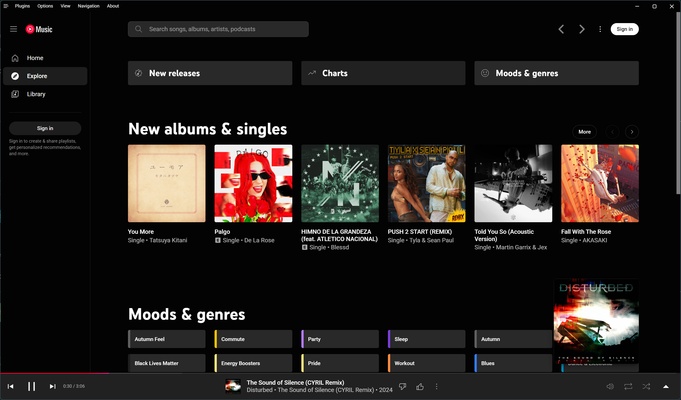This screenshot has height=400, width=681.
Task: Open the Plugins menu
Action: pos(22,6)
